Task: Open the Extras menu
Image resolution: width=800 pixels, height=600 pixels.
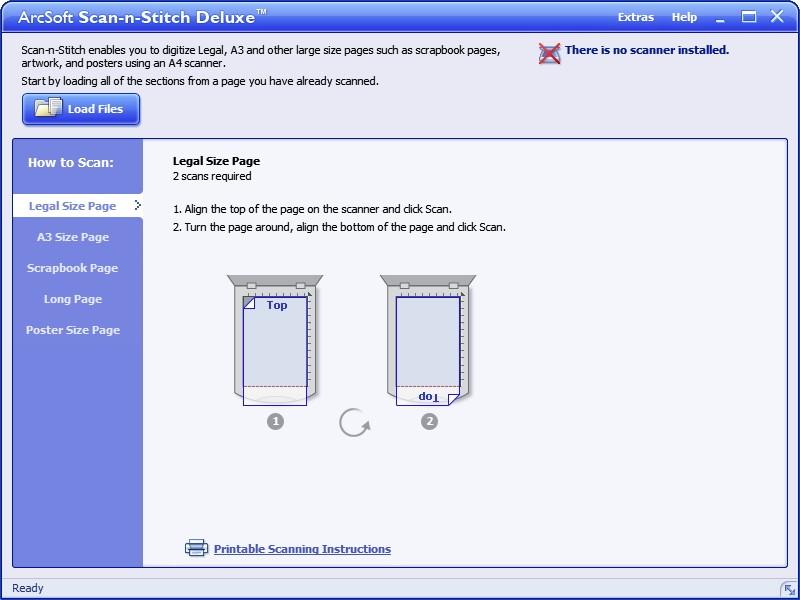Action: (635, 17)
